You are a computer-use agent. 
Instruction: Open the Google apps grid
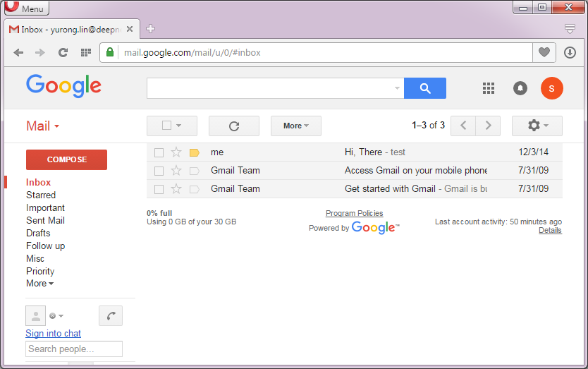tap(489, 88)
